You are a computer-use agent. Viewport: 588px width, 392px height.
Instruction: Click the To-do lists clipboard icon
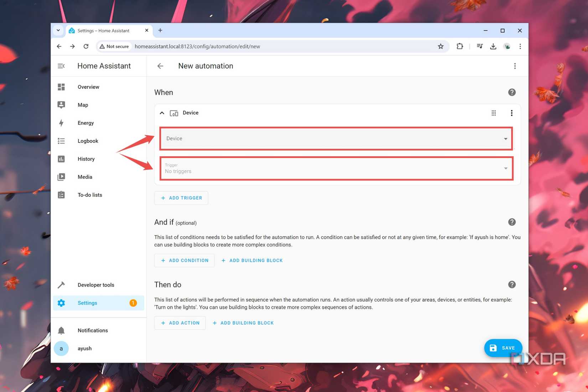coord(61,195)
